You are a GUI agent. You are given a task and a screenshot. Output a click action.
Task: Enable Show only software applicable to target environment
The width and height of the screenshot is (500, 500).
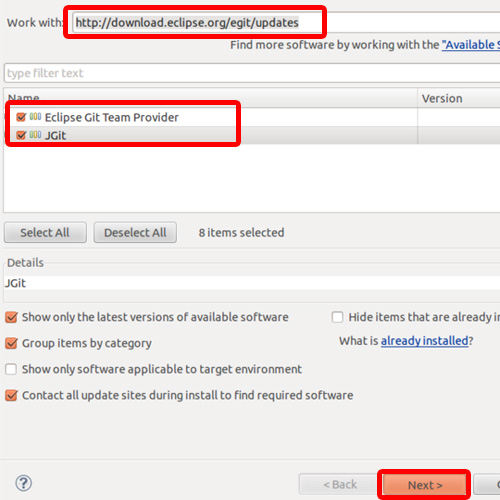pyautogui.click(x=11, y=369)
